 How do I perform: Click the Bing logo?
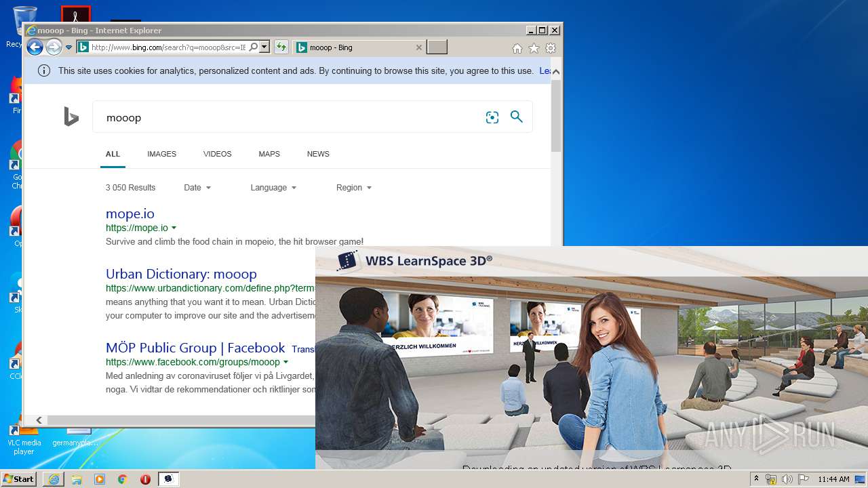(71, 117)
